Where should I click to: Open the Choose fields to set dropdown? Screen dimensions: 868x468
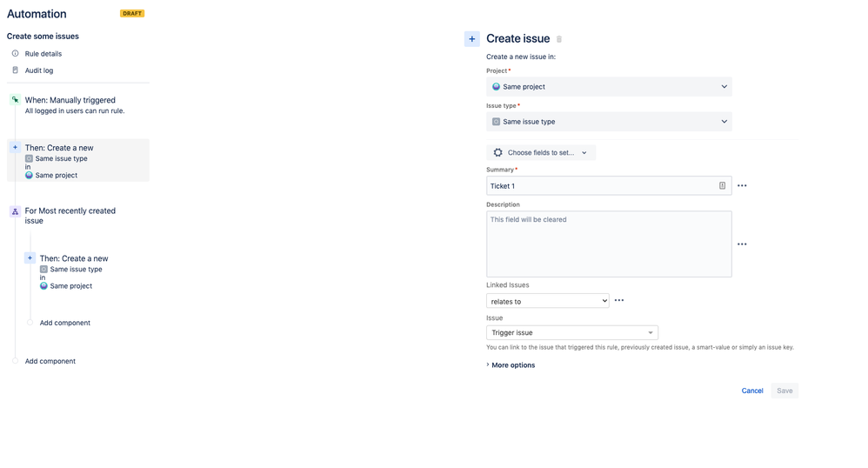point(541,152)
